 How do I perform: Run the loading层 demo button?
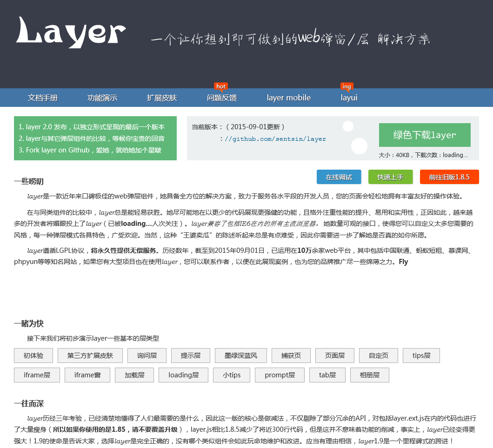coord(183,375)
